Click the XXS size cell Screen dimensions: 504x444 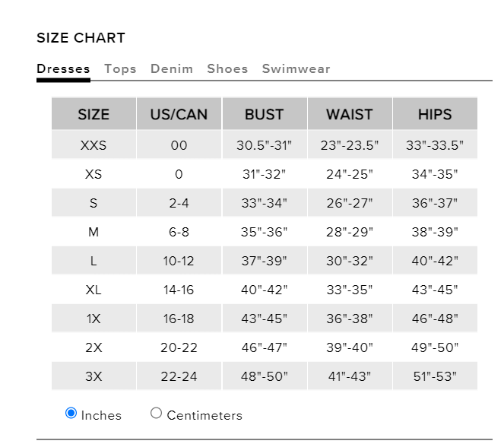pyautogui.click(x=94, y=145)
